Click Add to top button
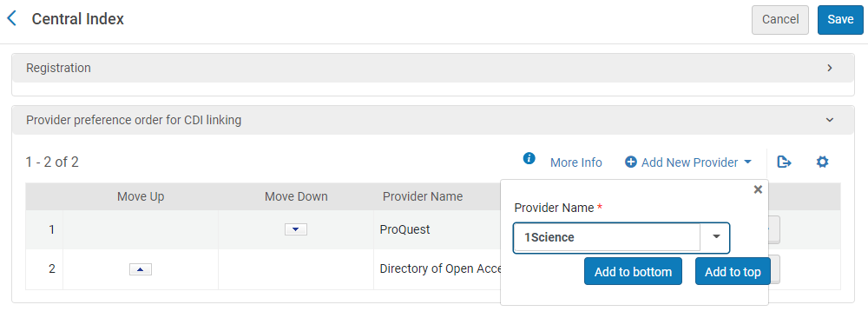Image resolution: width=868 pixels, height=318 pixels. [x=733, y=272]
